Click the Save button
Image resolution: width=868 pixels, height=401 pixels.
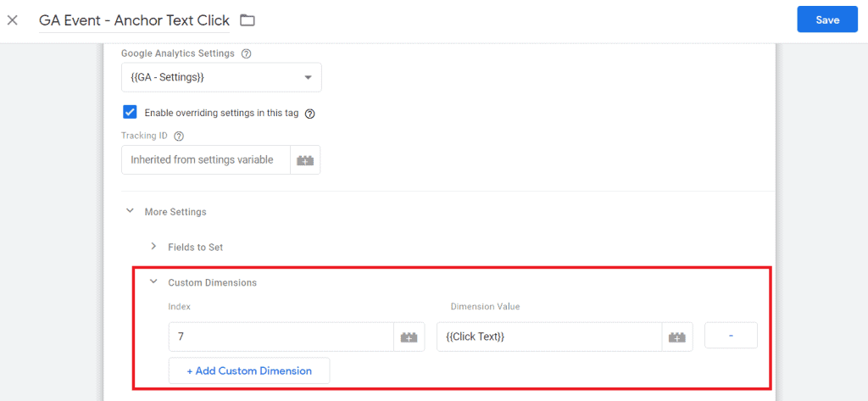[827, 20]
